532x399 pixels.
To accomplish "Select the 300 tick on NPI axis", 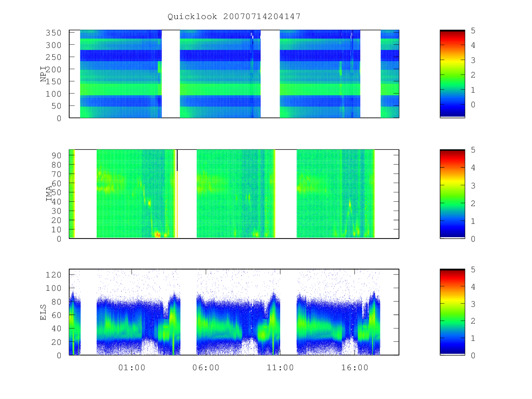I will click(x=53, y=45).
